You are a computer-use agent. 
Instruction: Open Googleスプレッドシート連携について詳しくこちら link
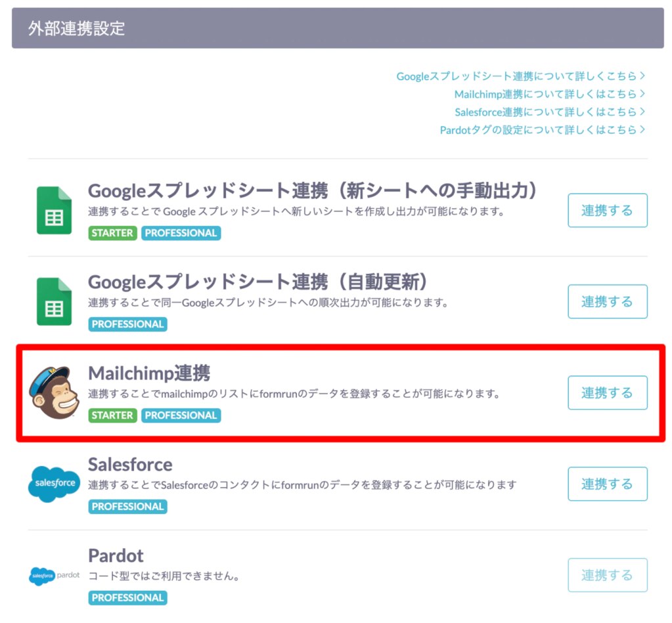tap(521, 76)
